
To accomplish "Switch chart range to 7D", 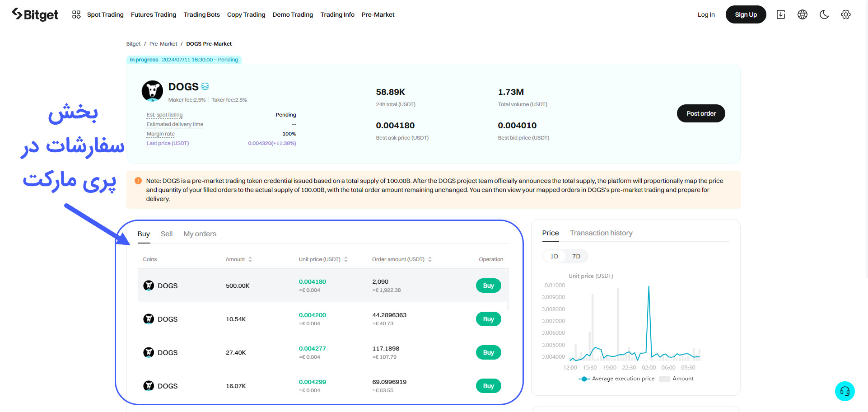I will pos(576,256).
